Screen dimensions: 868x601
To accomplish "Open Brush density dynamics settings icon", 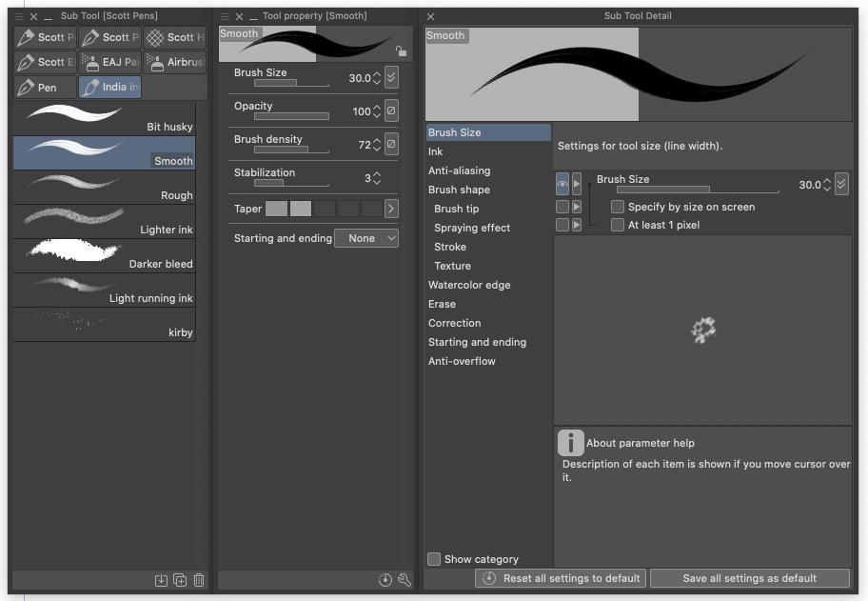I will click(391, 145).
